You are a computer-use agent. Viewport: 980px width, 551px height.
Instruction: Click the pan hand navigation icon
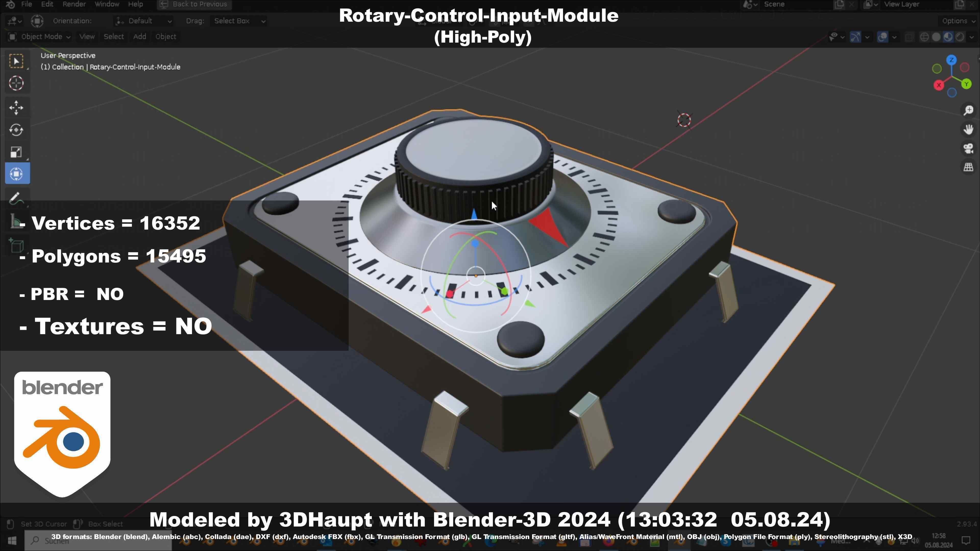coord(968,129)
